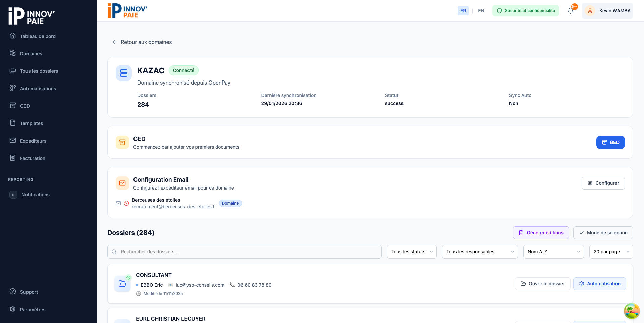Switch language to EN
The image size is (644, 323).
[x=481, y=11]
